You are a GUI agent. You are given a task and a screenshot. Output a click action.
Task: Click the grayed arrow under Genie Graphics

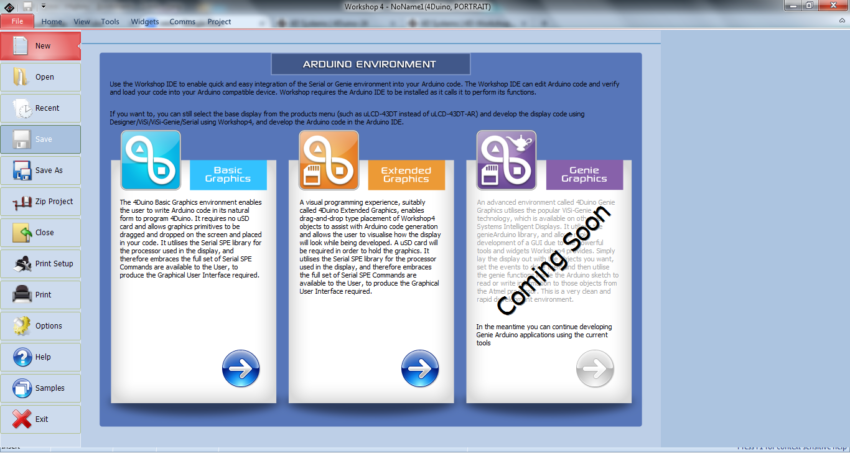[x=595, y=369]
